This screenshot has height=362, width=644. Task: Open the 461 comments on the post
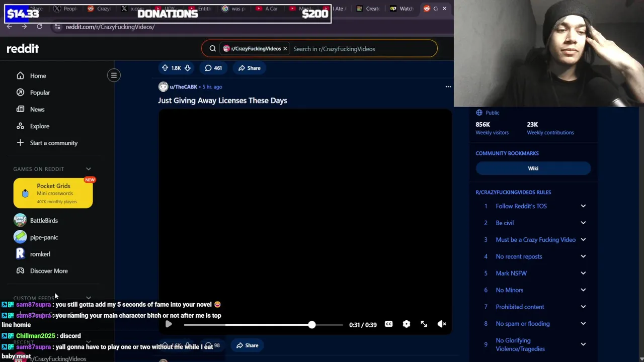pyautogui.click(x=213, y=68)
